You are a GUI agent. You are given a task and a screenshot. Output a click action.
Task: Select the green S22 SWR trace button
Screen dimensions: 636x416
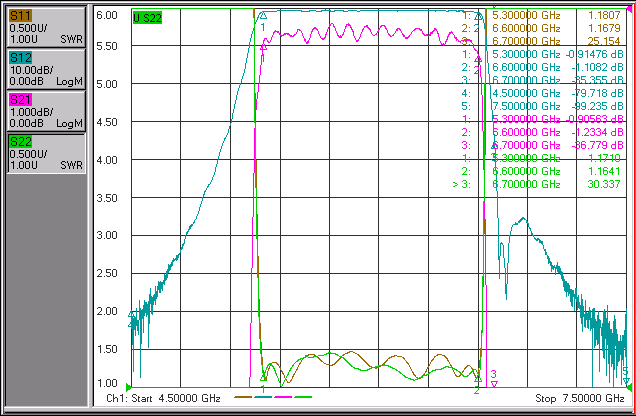(46, 153)
